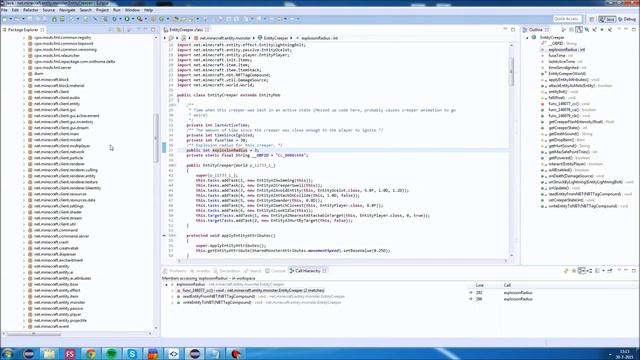Screen dimensions: 640x360
Task: Toggle Hide Local Types in Outline
Action: click(610, 30)
